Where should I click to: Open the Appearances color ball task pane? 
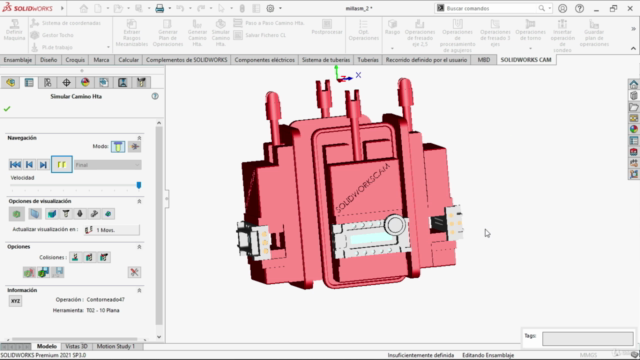pyautogui.click(x=633, y=129)
